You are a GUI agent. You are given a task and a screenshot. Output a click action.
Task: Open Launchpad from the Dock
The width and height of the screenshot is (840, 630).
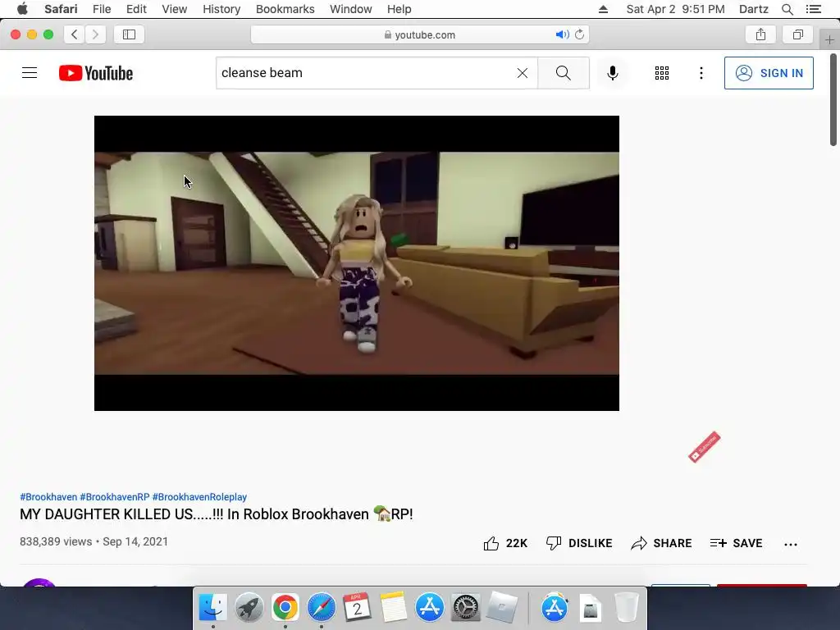pyautogui.click(x=249, y=608)
